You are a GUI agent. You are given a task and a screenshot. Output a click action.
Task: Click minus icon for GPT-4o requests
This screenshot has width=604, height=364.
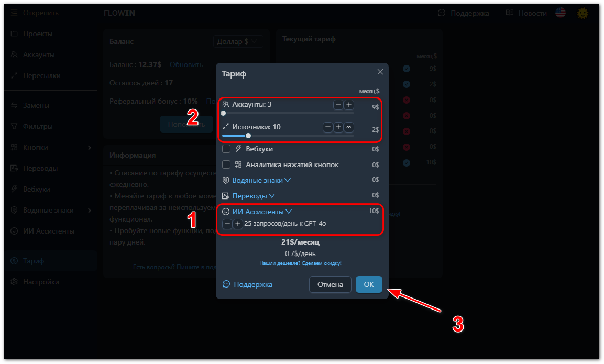click(227, 224)
